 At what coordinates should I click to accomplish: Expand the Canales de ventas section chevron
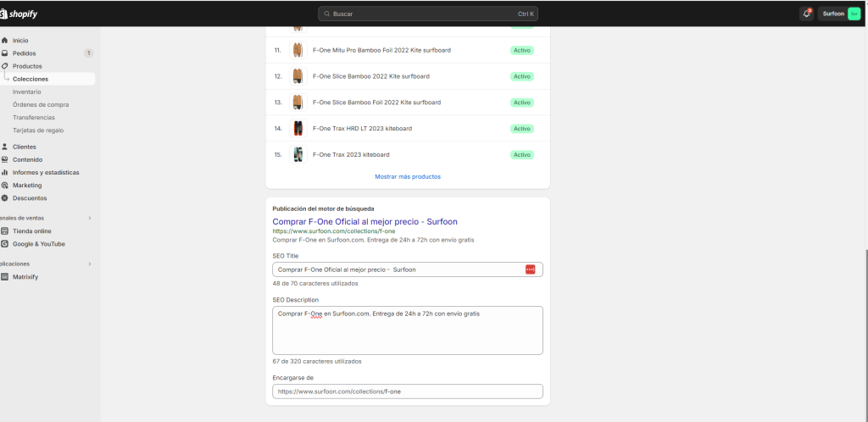coord(89,218)
